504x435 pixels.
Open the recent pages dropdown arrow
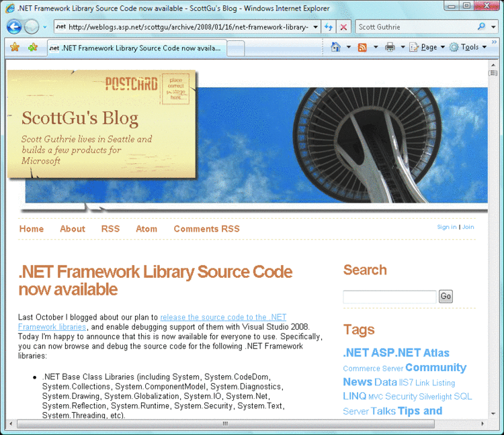[45, 28]
